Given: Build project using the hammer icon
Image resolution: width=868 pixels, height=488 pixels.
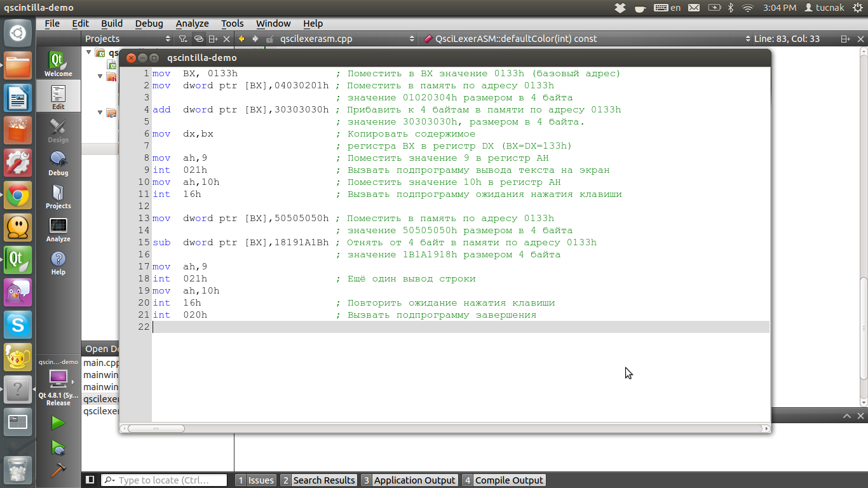Looking at the screenshot, I should pyautogui.click(x=58, y=470).
